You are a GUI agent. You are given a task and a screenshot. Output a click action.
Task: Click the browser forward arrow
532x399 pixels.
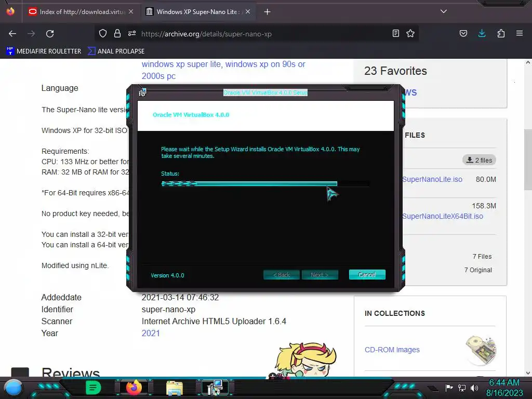click(x=31, y=34)
